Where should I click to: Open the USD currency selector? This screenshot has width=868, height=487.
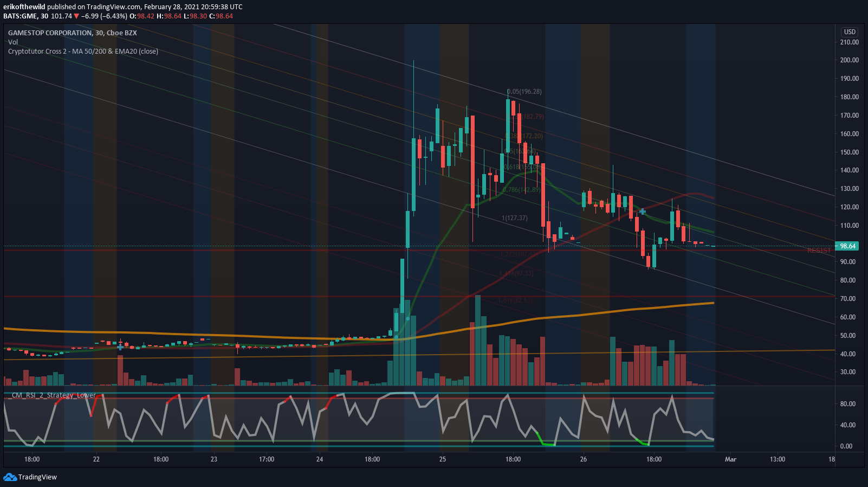(x=850, y=32)
